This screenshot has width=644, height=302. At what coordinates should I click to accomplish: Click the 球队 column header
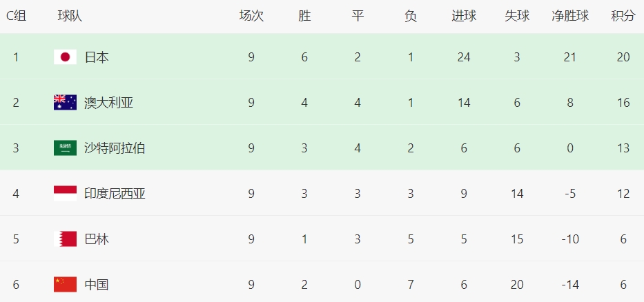coord(70,16)
